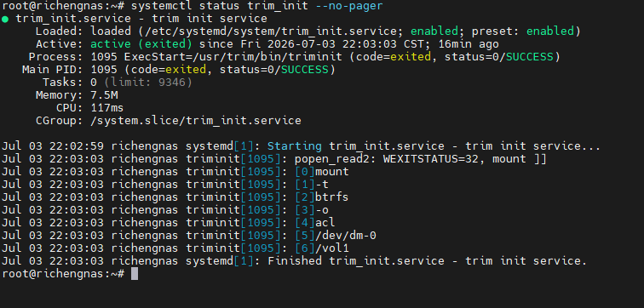The width and height of the screenshot is (644, 308).
Task: Click the 'preset: enabled' text
Action: click(x=523, y=31)
